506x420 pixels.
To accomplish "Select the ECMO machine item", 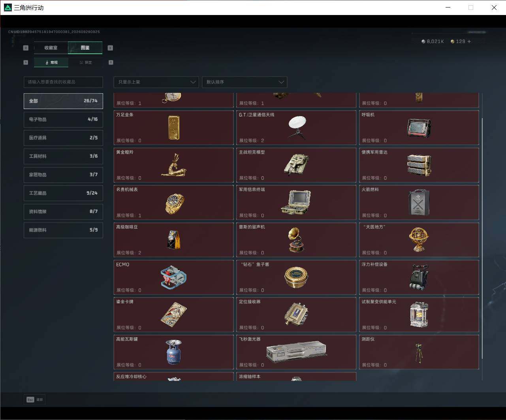I will click(x=173, y=277).
